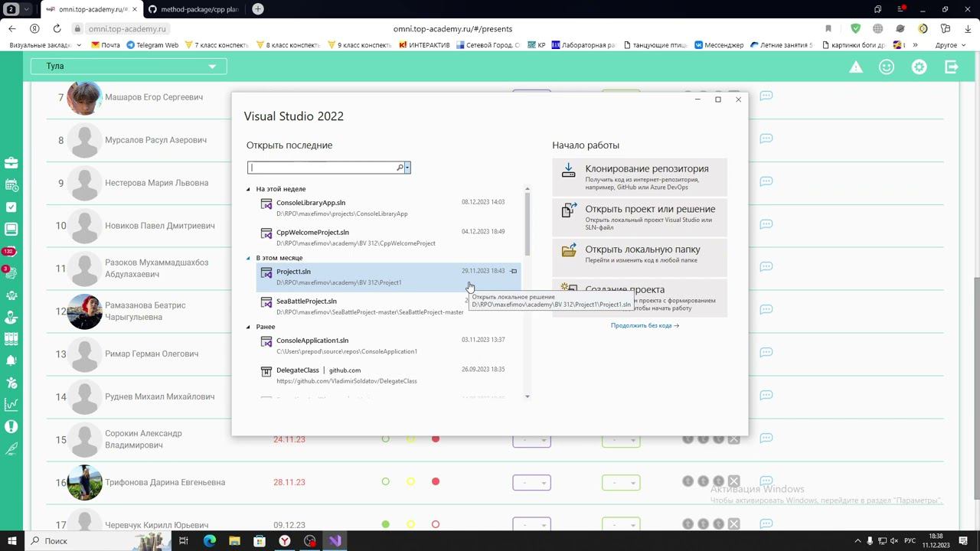Open the comment bubble for Новиков Павел Дмитриевич
The image size is (980, 551).
[766, 224]
